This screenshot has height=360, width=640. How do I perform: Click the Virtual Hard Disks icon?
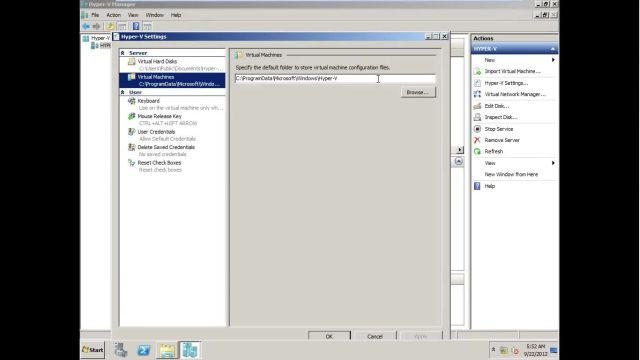point(131,62)
